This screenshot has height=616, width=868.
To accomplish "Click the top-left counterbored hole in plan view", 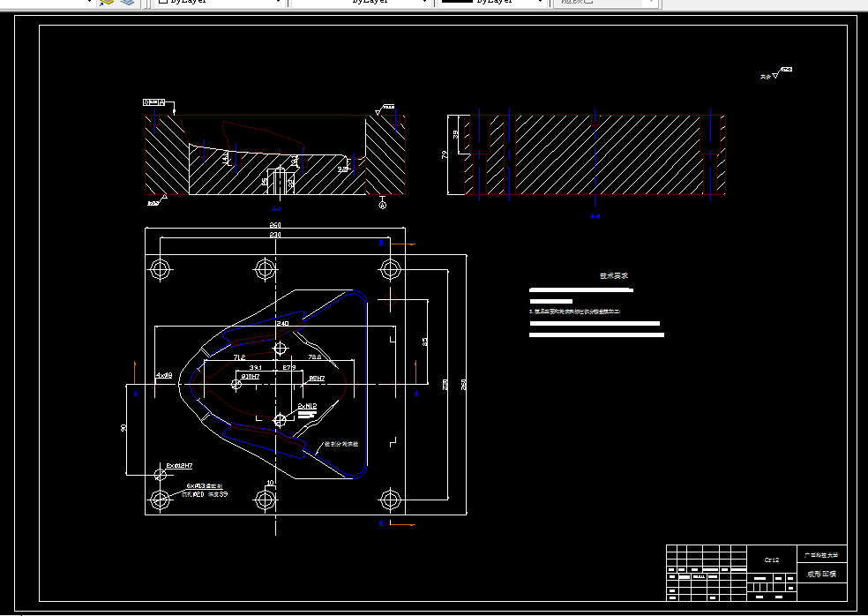I will pos(160,270).
